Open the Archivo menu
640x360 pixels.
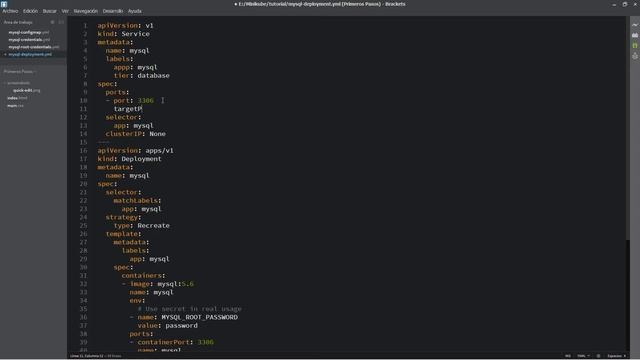click(x=10, y=11)
